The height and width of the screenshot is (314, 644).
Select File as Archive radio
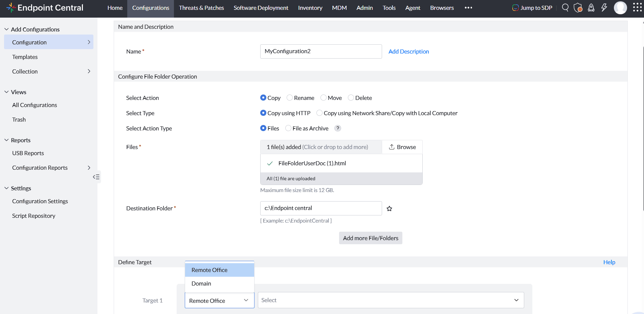click(288, 128)
